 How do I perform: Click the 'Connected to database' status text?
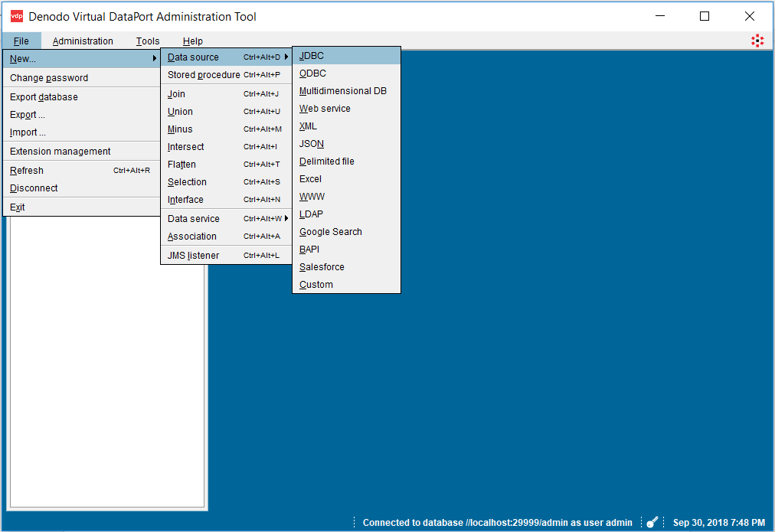click(x=497, y=523)
